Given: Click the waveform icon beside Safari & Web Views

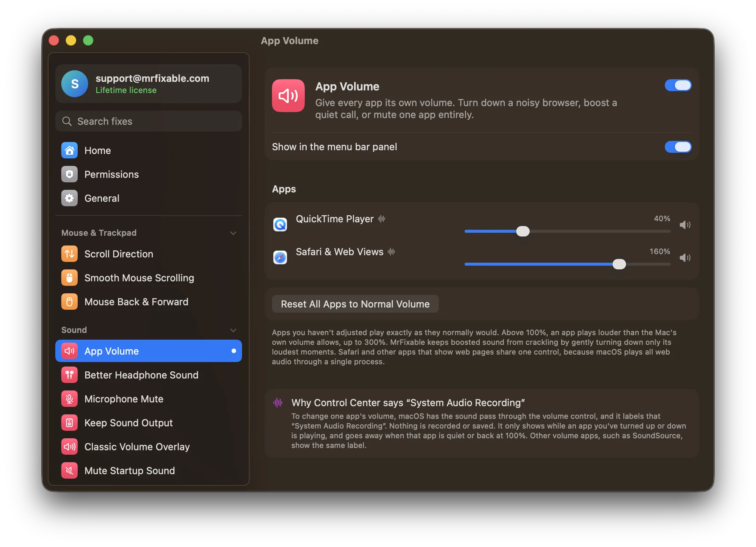Looking at the screenshot, I should point(391,252).
